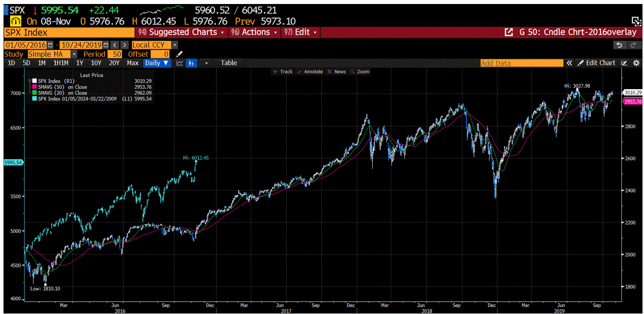
Task: Open the Daily periodicity dropdown
Action: [156, 63]
